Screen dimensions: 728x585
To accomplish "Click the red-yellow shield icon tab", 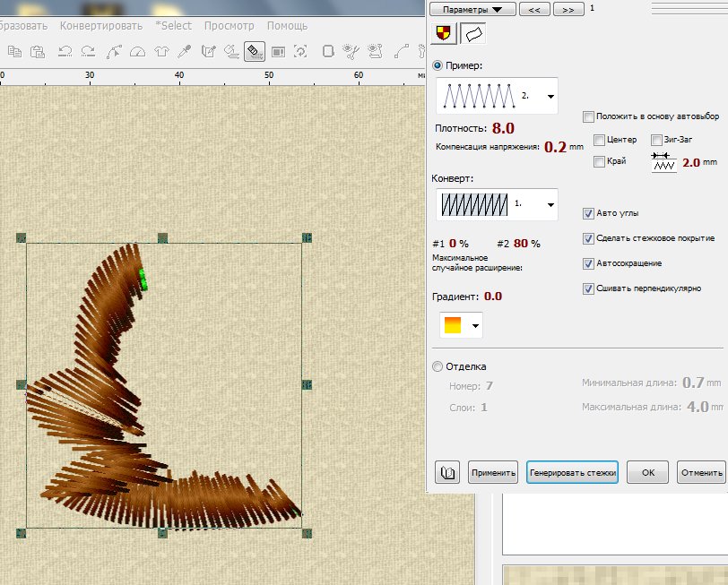I will pos(443,35).
